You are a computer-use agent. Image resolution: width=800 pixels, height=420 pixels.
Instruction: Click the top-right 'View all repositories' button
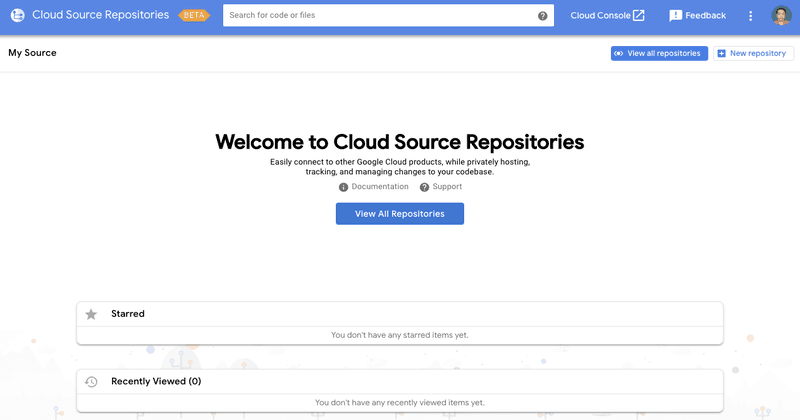coord(659,53)
